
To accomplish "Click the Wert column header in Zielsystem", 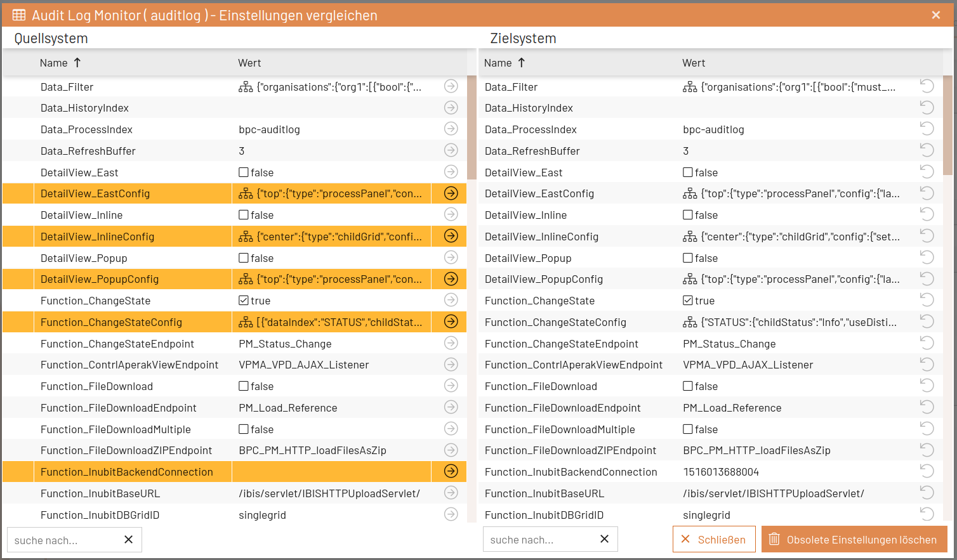I will point(694,63).
